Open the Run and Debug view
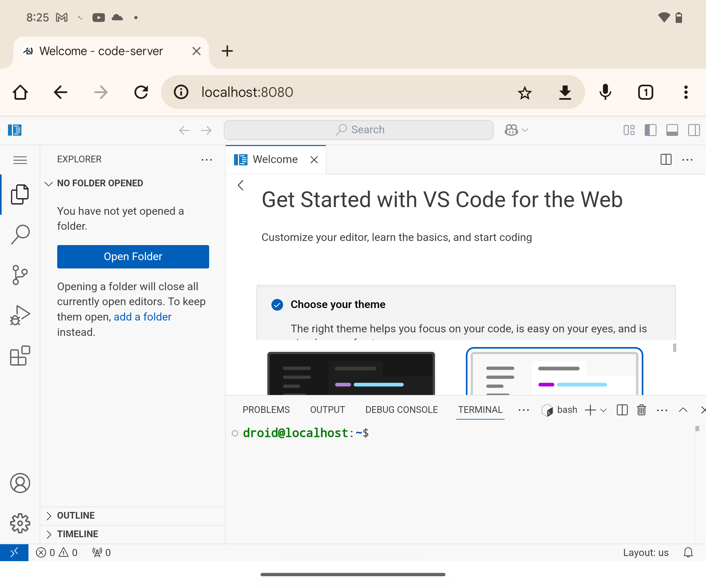706x588 pixels. click(x=20, y=315)
